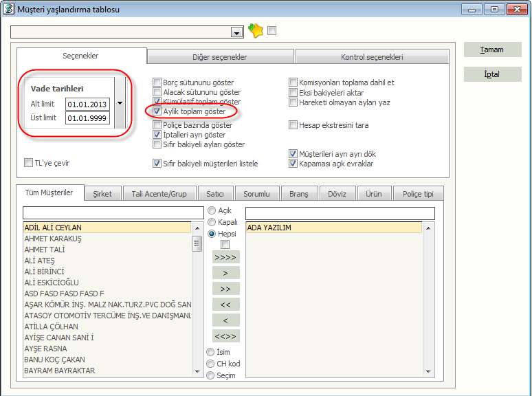Click the Tamam button
Viewport: 532px width, 396px height.
tap(492, 49)
